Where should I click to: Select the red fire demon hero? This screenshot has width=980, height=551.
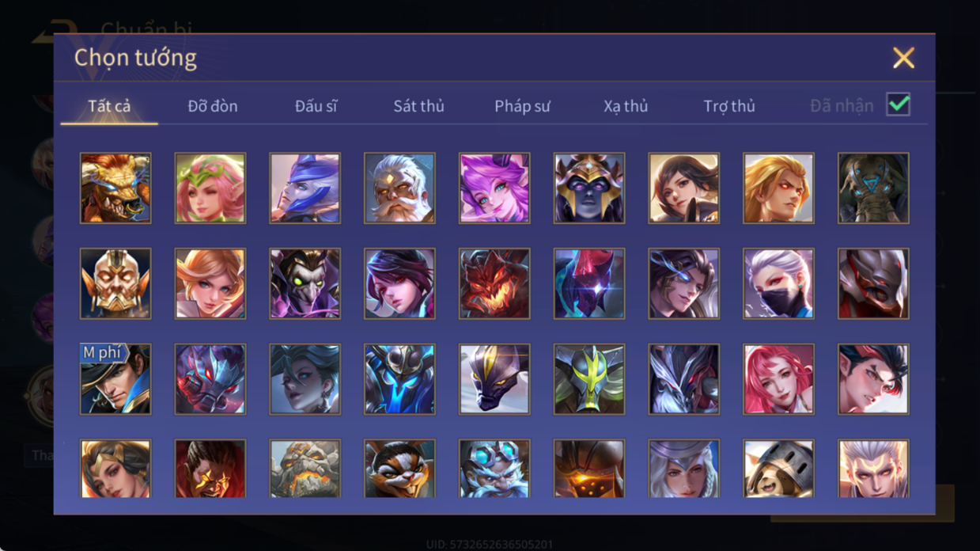point(494,283)
